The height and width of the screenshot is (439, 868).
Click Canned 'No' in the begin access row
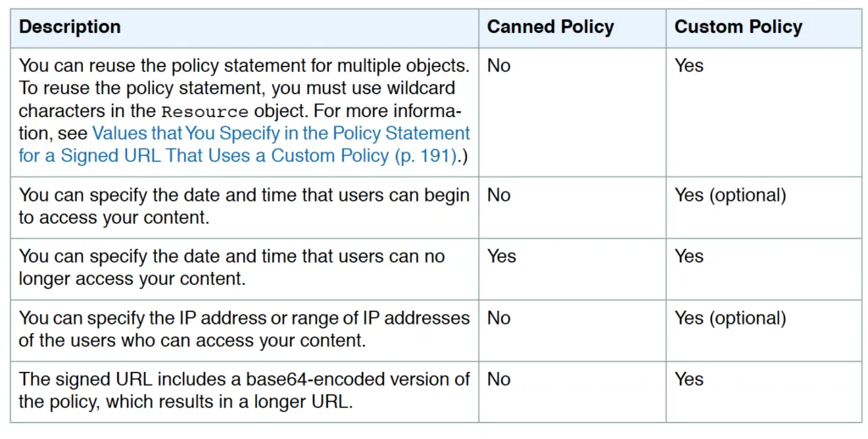click(x=498, y=196)
